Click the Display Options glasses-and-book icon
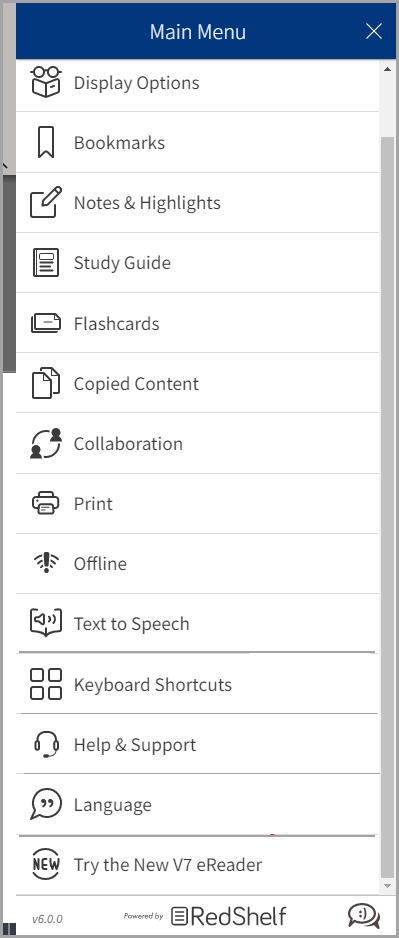Image resolution: width=399 pixels, height=938 pixels. click(x=46, y=82)
